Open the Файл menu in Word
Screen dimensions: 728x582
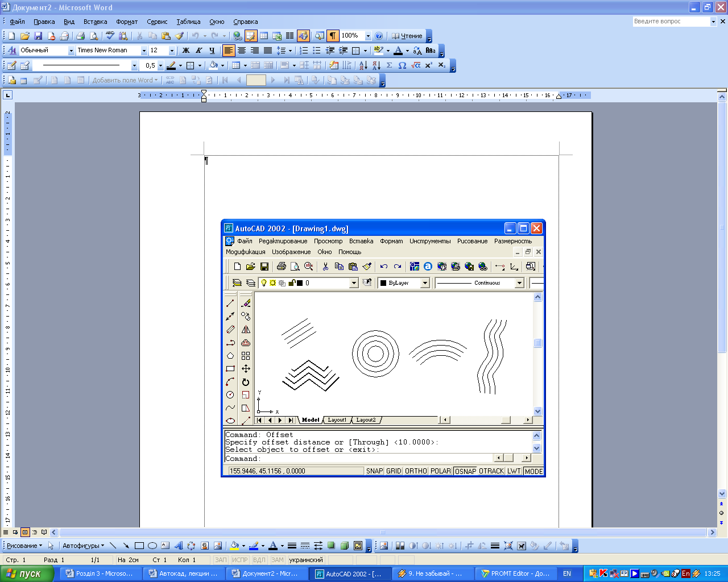coord(18,22)
